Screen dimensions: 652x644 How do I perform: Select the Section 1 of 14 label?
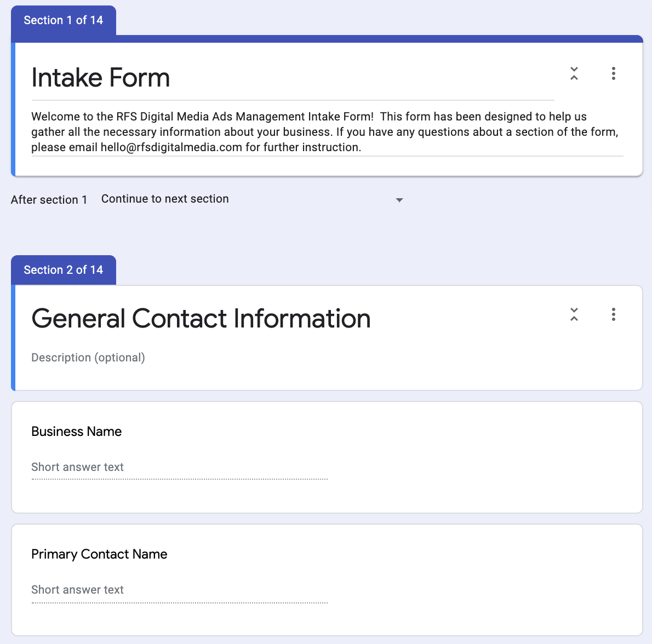[x=64, y=20]
